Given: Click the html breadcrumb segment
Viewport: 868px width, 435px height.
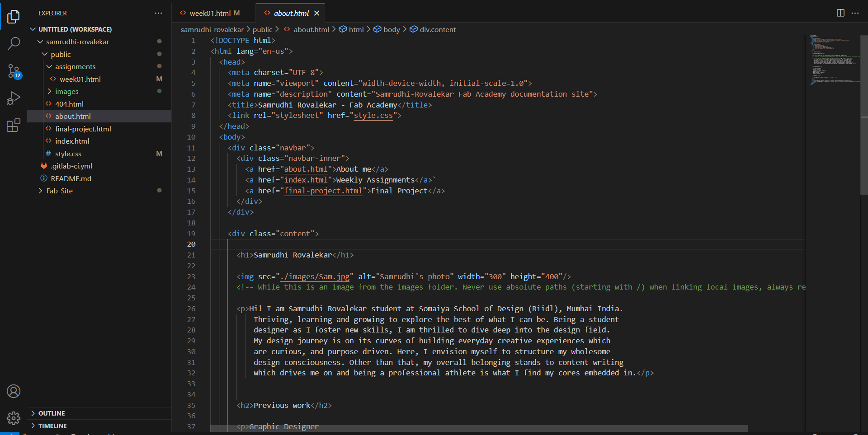Looking at the screenshot, I should [356, 29].
